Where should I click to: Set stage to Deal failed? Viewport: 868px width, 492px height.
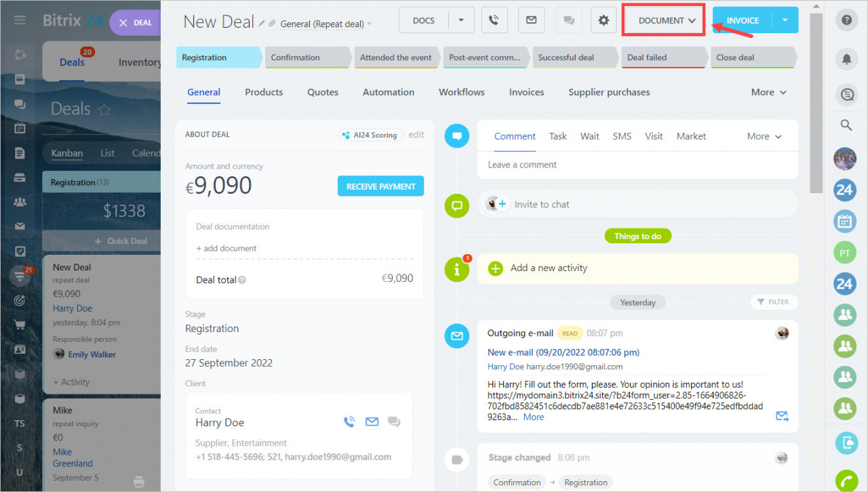(x=664, y=58)
